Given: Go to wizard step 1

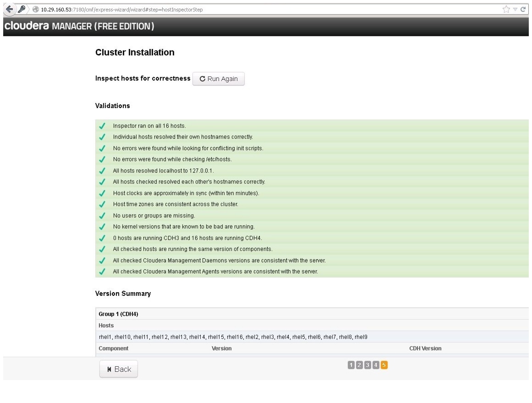Looking at the screenshot, I should click(351, 365).
